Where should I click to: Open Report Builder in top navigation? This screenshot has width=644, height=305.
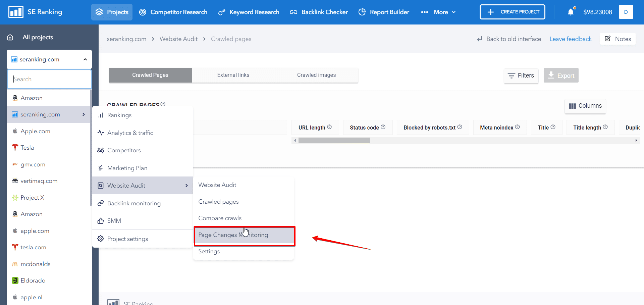(x=384, y=12)
